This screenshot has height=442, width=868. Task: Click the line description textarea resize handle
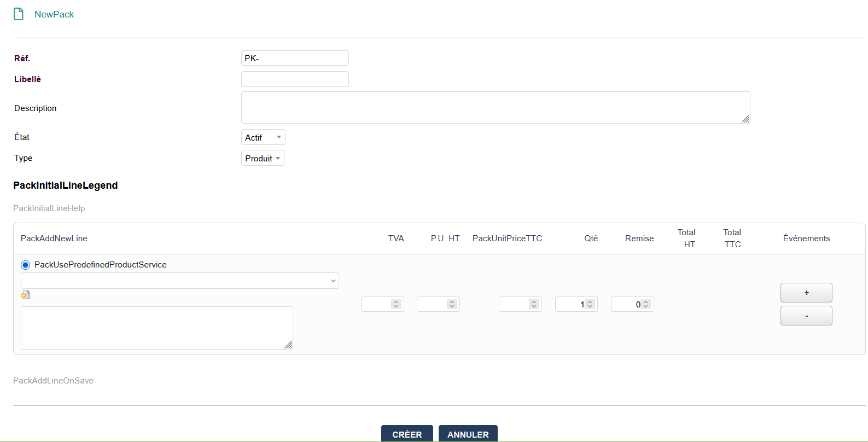coord(288,345)
